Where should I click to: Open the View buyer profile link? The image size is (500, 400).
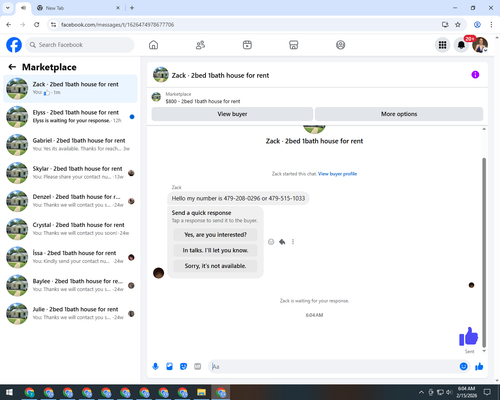[337, 174]
